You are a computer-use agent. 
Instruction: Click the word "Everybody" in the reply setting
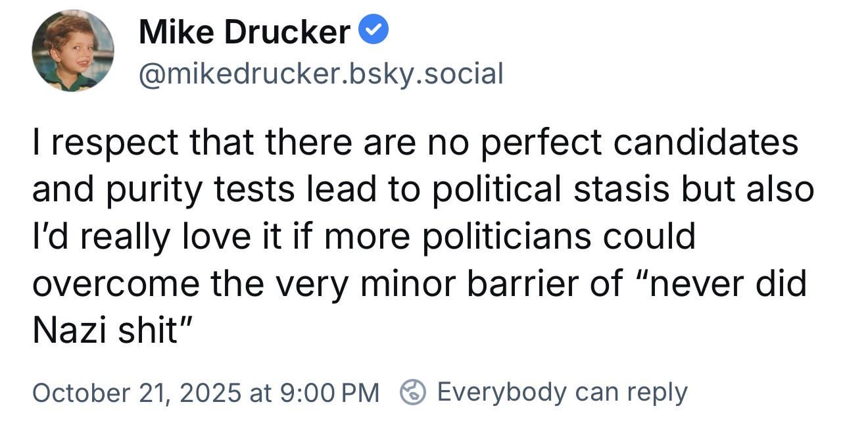tap(501, 393)
